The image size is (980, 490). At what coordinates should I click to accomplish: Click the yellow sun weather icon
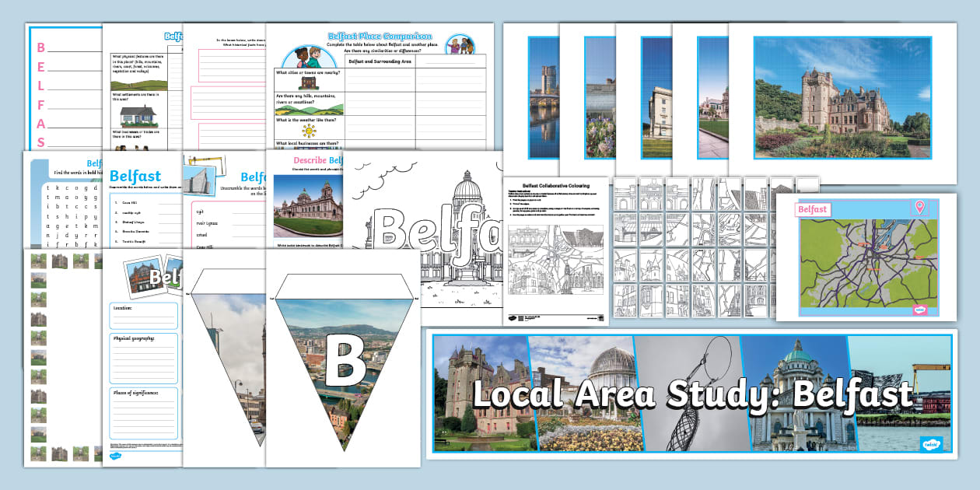[x=309, y=131]
